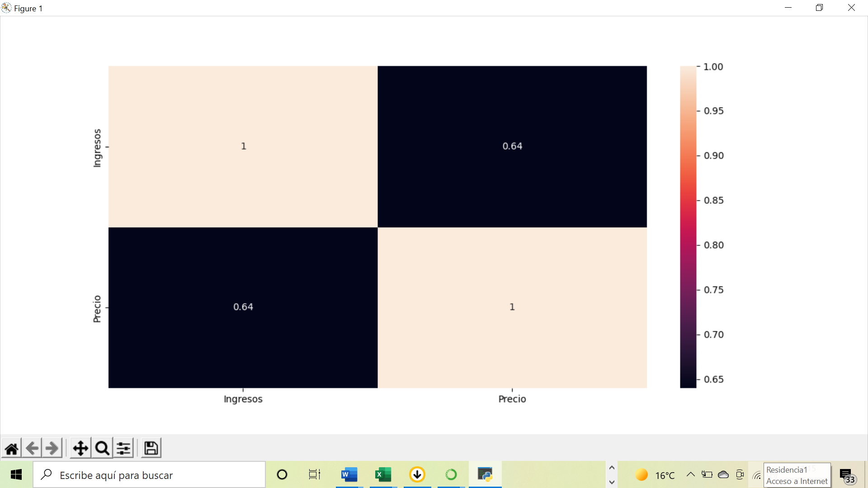868x488 pixels.
Task: Open the notification center with 33 alerts
Action: pos(847,475)
